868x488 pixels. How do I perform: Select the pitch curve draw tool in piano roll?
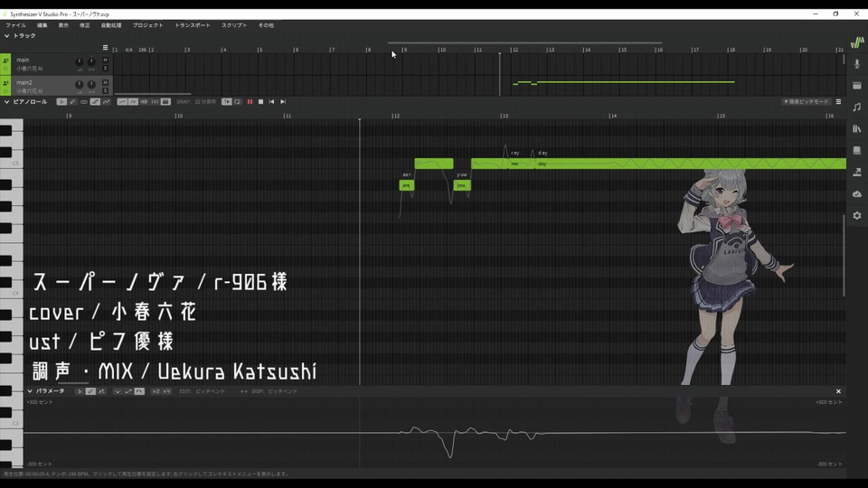click(x=107, y=102)
